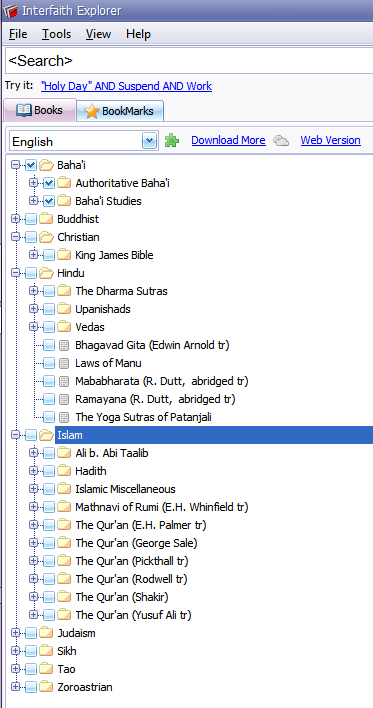The height and width of the screenshot is (708, 373).
Task: Click the Baha'i open folder icon
Action: 46,165
